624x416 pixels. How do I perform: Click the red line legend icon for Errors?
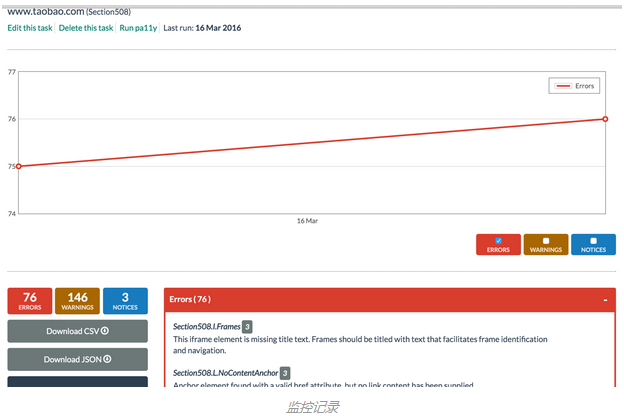point(563,86)
